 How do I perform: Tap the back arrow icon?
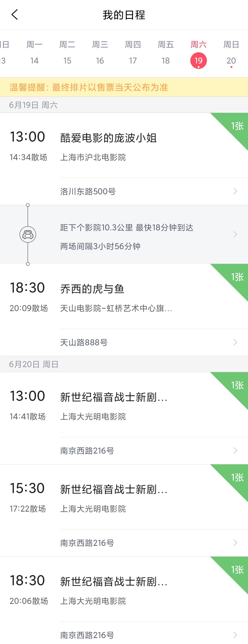[x=14, y=15]
